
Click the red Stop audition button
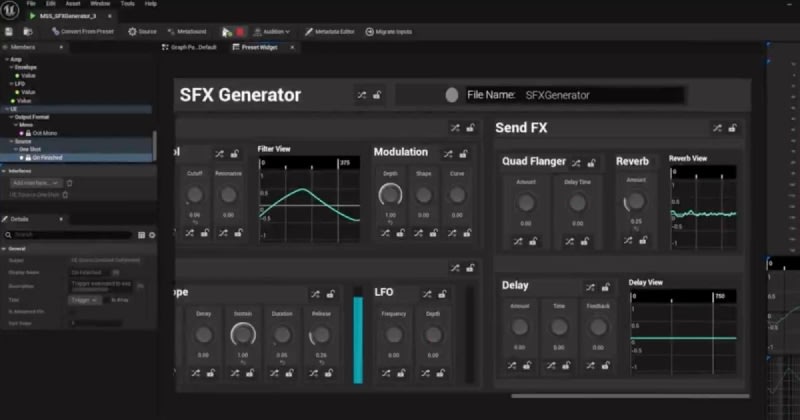pos(240,31)
